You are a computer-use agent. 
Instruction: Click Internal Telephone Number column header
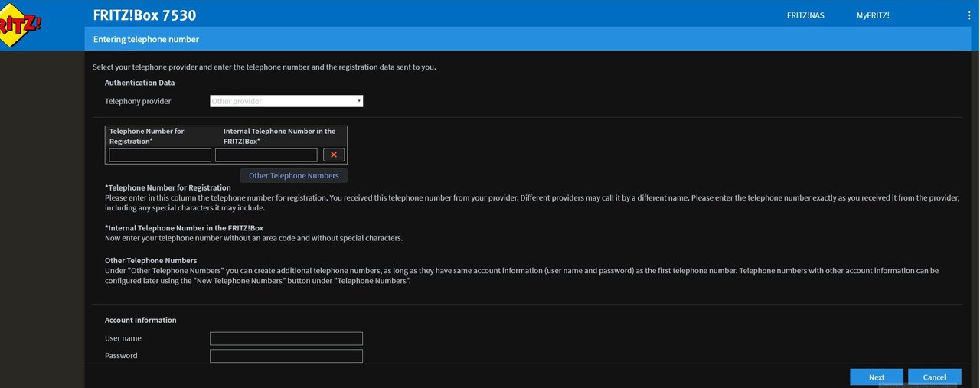(x=279, y=136)
